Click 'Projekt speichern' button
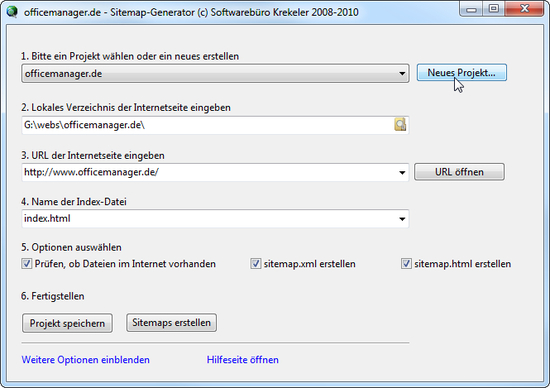The image size is (550, 388). coord(67,323)
